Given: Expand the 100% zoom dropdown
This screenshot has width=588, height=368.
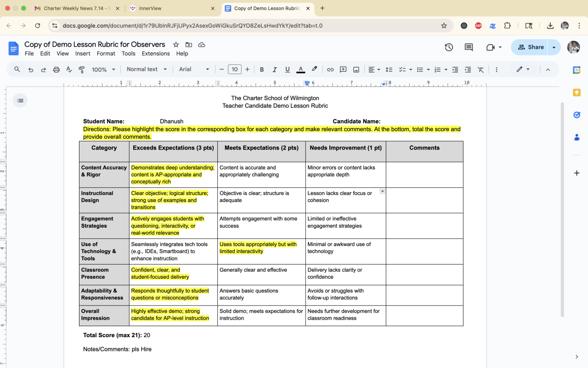Looking at the screenshot, I should click(x=103, y=69).
